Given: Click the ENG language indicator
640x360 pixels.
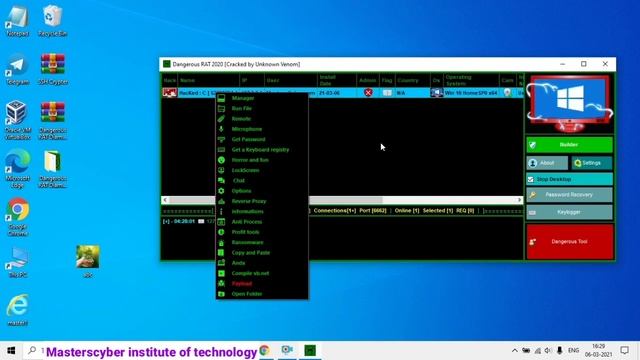Looking at the screenshot, I should (x=573, y=351).
